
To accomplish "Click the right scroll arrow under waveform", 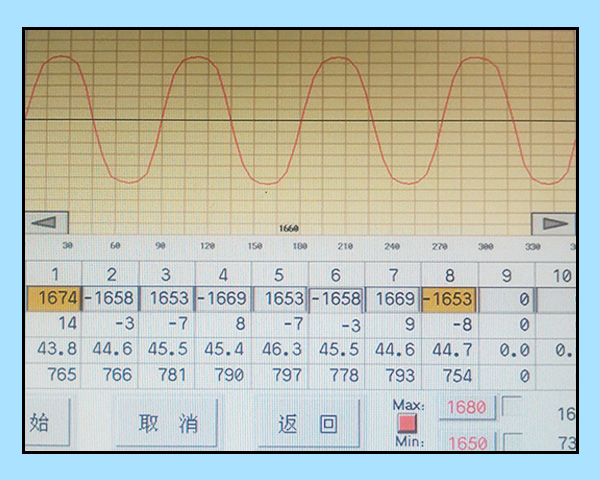I will 553,224.
